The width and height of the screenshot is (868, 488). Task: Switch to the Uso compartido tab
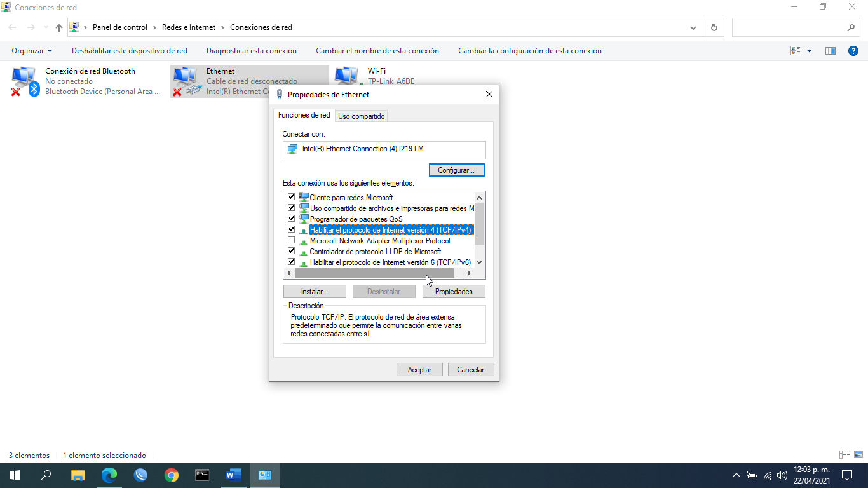361,116
